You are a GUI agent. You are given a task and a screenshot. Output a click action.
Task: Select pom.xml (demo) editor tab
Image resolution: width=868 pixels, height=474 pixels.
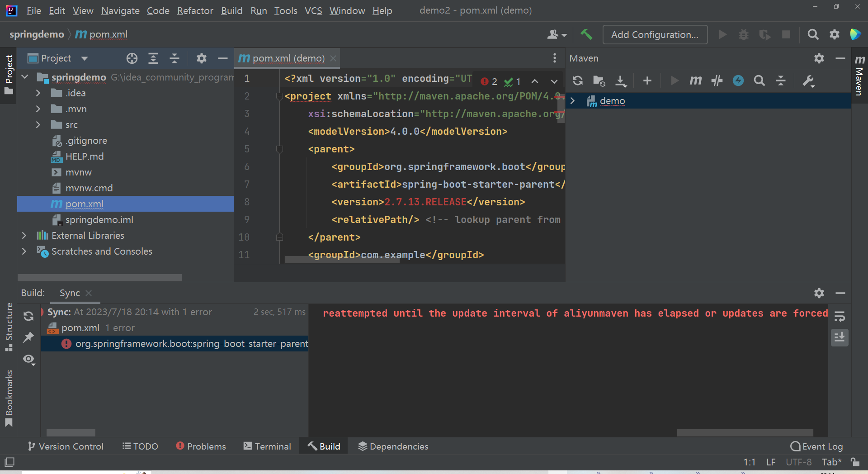point(288,58)
